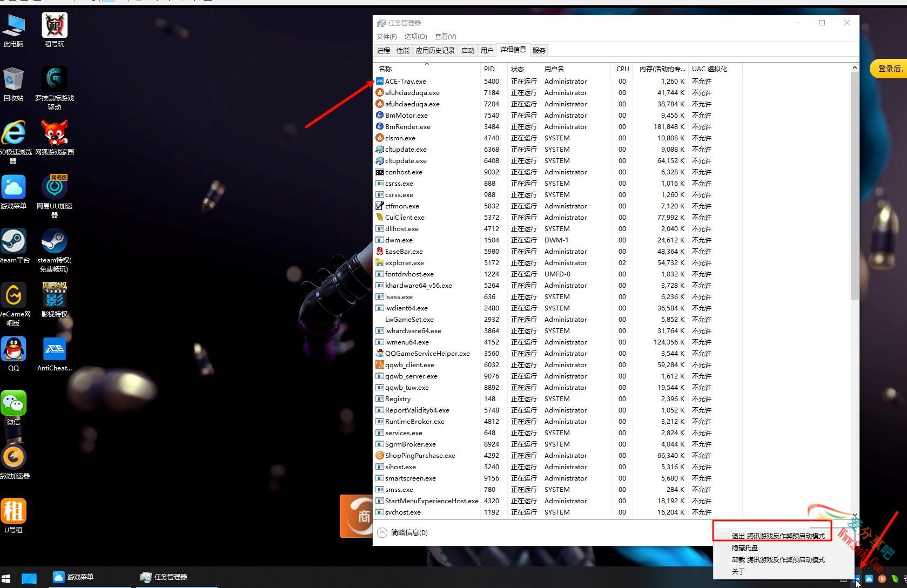The image size is (907, 588).
Task: Open the 回收站 recycle bin icon
Action: point(14,79)
